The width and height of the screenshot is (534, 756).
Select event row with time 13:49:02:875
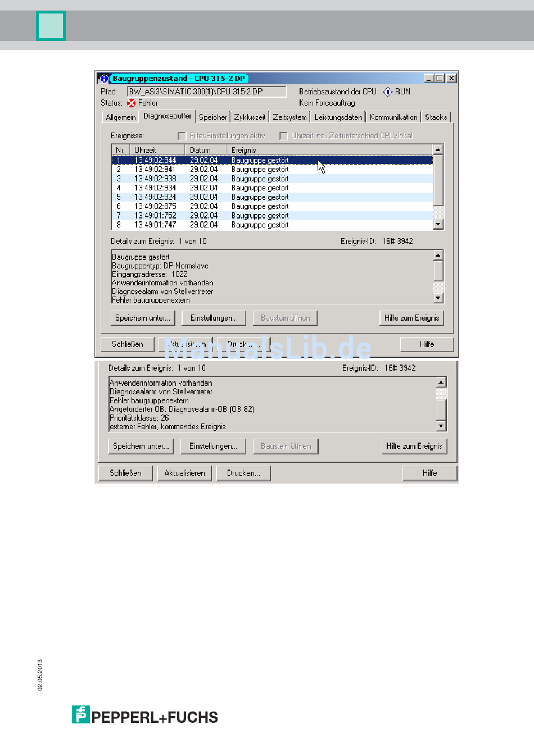point(272,206)
